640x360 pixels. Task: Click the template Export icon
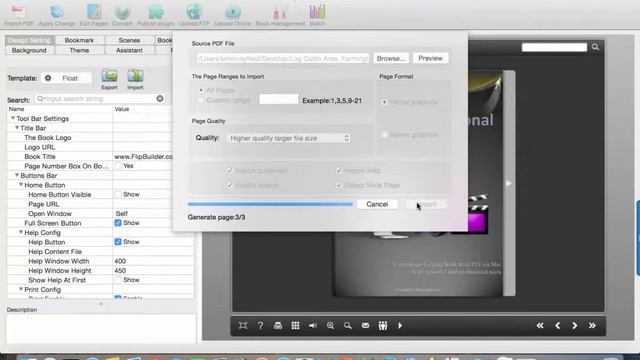(109, 76)
